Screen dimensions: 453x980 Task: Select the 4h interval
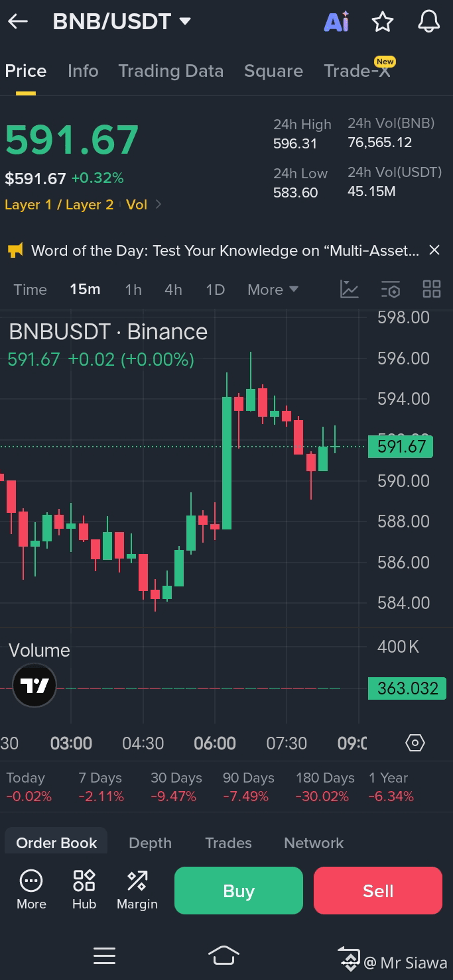(173, 290)
